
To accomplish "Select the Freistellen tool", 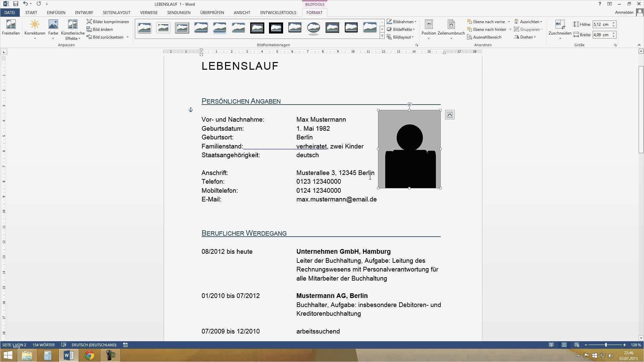I will (11, 28).
